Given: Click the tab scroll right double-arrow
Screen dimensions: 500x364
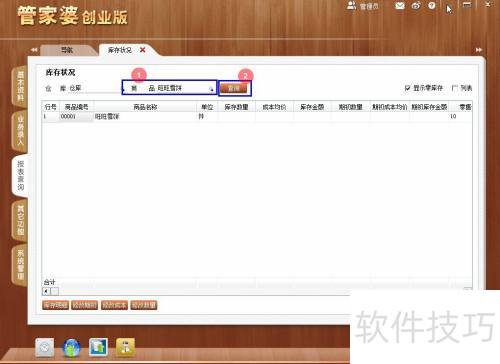Looking at the screenshot, I should (479, 50).
